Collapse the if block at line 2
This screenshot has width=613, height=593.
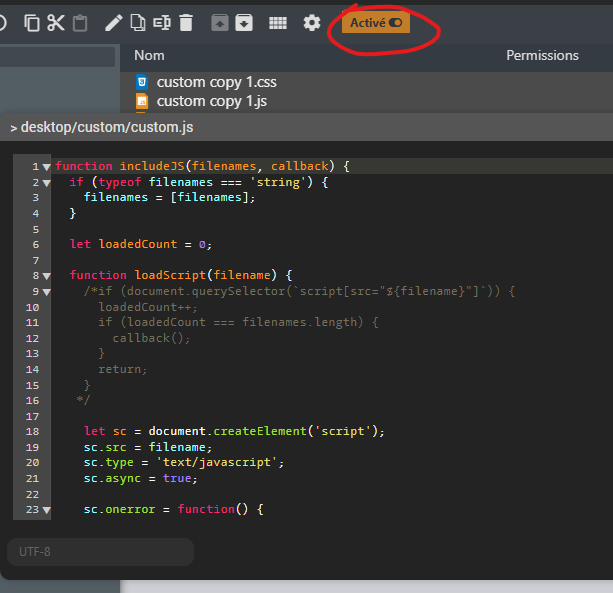pos(47,183)
